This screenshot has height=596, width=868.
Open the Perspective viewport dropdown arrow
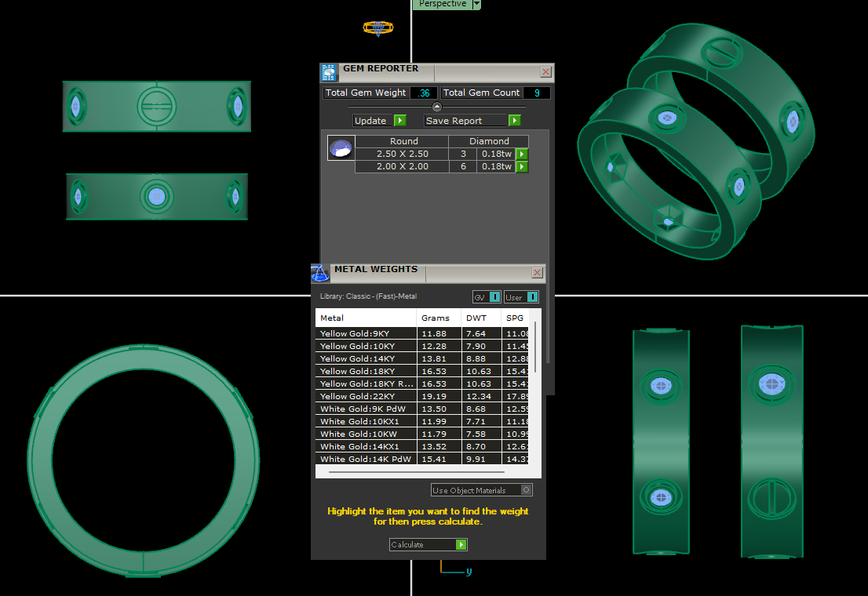(x=476, y=4)
